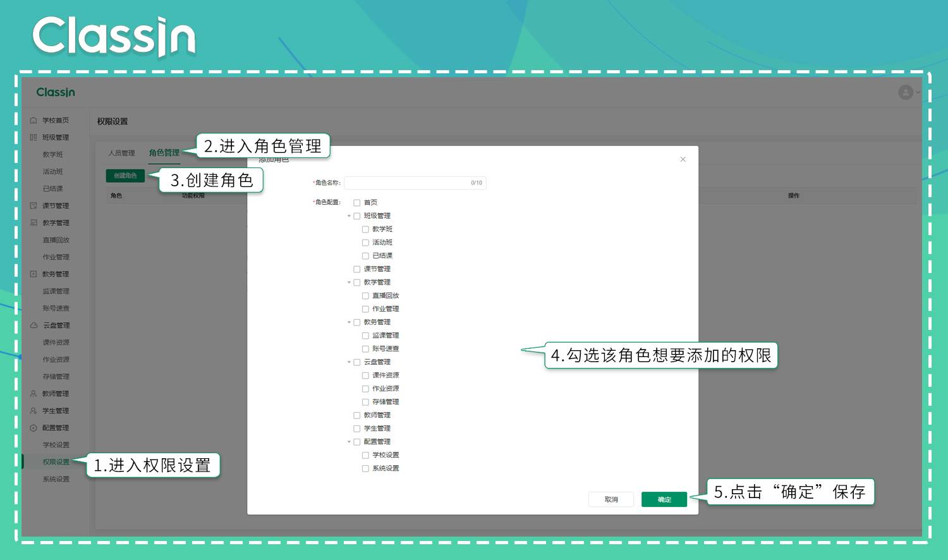Click the 课节管理 icon in the sidebar
Viewport: 948px width, 560px height.
tap(33, 205)
